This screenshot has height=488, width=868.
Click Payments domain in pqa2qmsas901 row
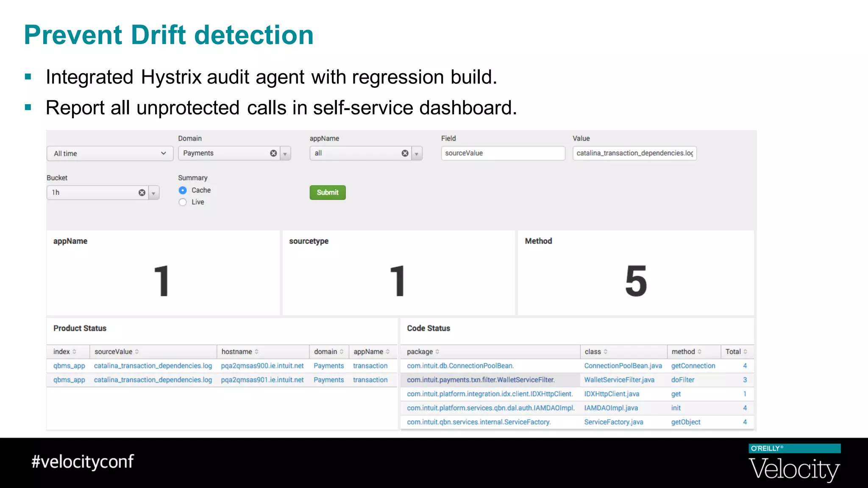pos(329,380)
